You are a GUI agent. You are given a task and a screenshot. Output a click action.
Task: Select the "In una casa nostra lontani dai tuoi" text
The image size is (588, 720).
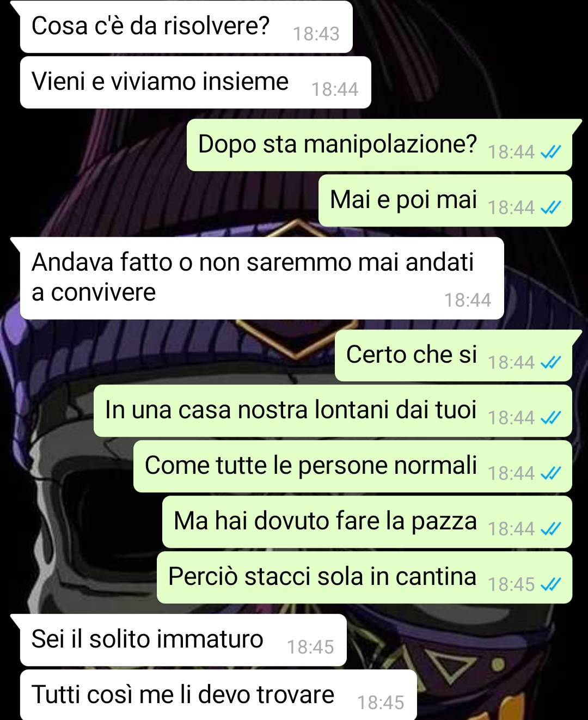291,410
